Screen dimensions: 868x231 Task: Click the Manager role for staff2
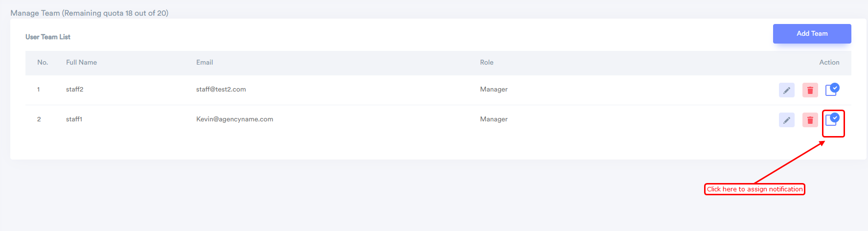494,90
